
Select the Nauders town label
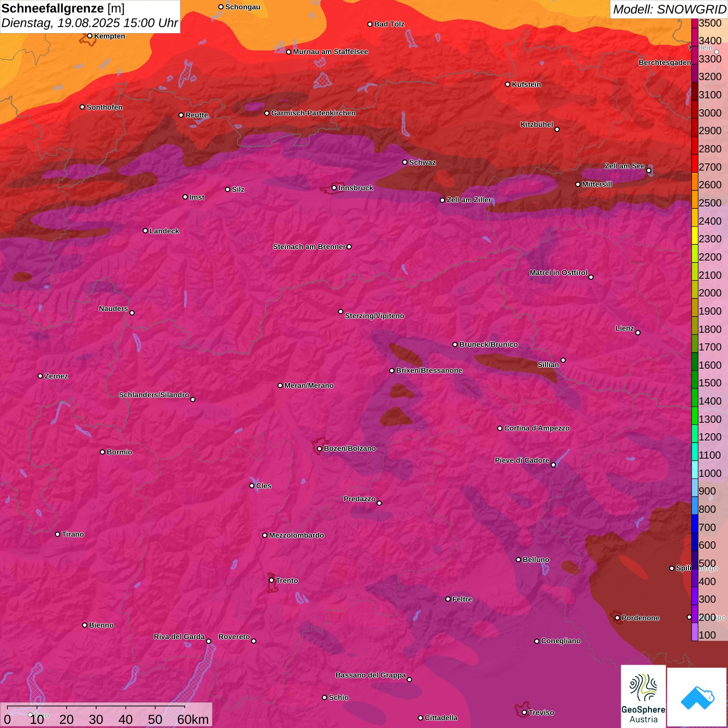113,308
